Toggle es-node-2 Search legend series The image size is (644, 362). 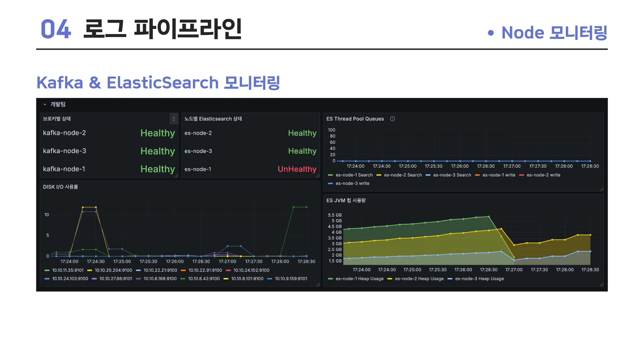[403, 175]
